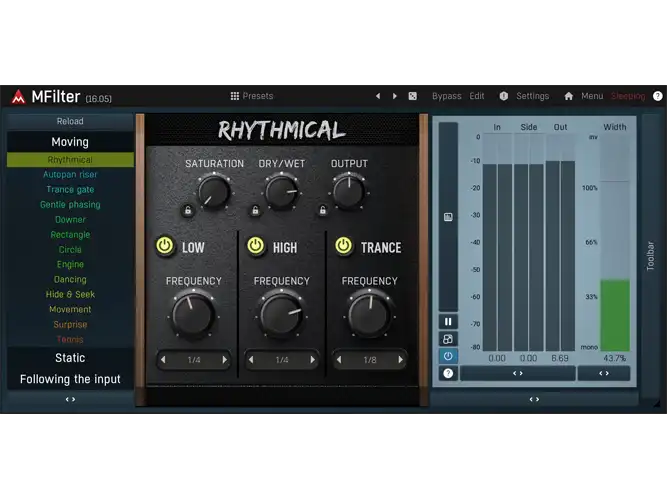Viewport: 667px width, 500px height.
Task: Open the Following the input category
Action: tap(70, 379)
